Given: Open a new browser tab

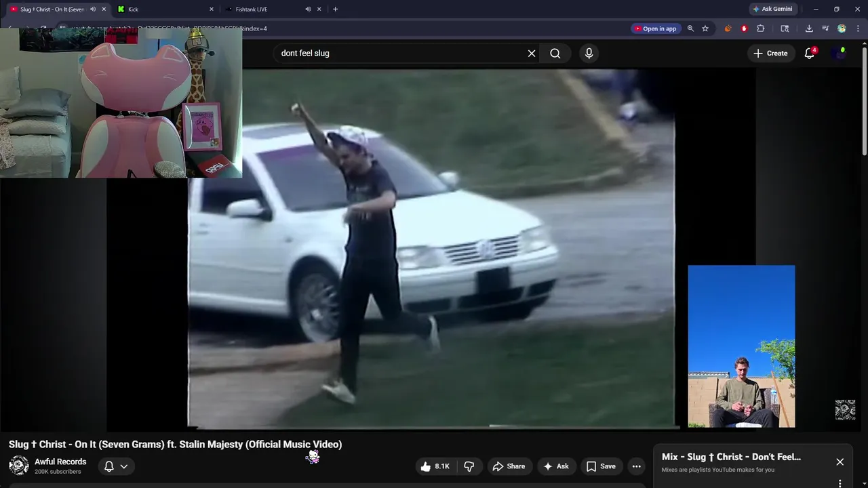Looking at the screenshot, I should [335, 9].
